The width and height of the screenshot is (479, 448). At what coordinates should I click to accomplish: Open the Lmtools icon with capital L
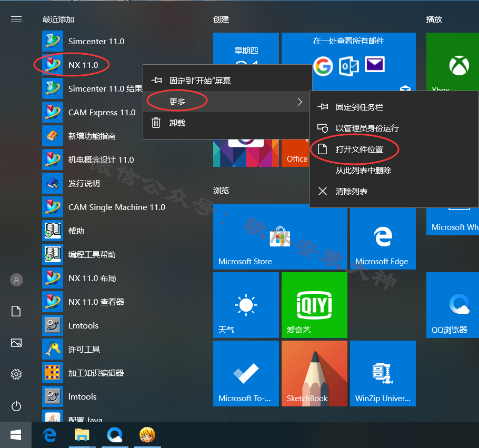[x=53, y=325]
